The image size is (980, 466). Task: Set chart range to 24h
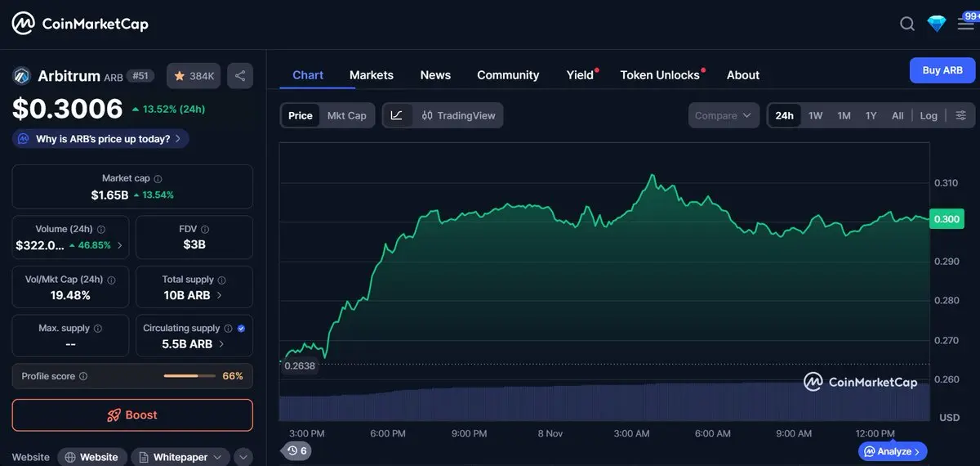[x=785, y=115]
